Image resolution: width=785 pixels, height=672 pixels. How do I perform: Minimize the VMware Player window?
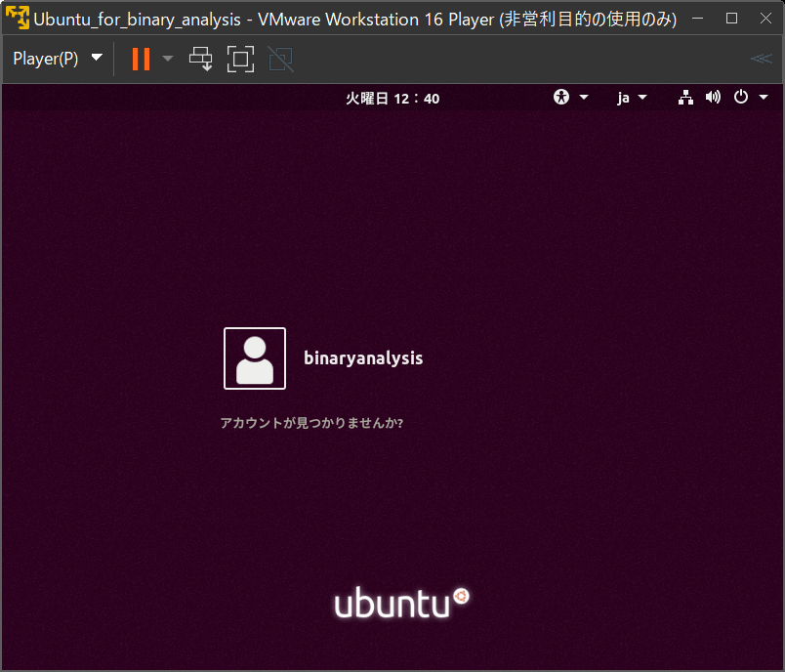[697, 18]
